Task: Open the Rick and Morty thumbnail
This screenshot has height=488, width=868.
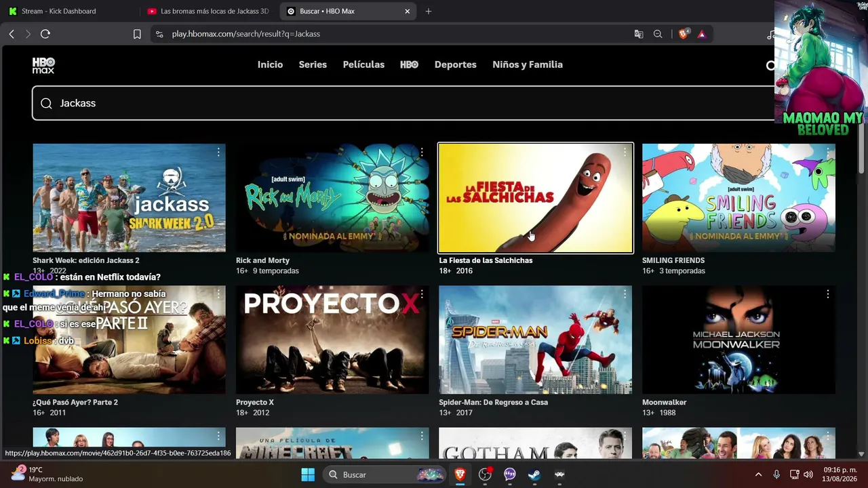Action: tap(332, 198)
